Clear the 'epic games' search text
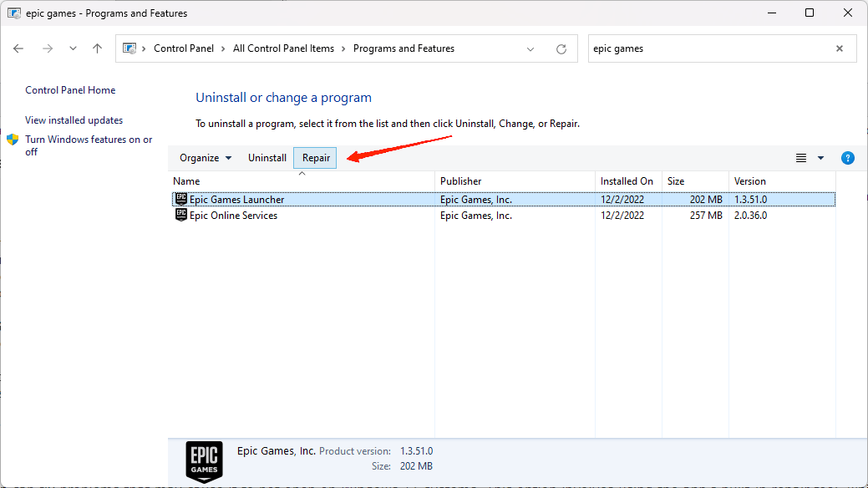868x488 pixels. tap(840, 48)
